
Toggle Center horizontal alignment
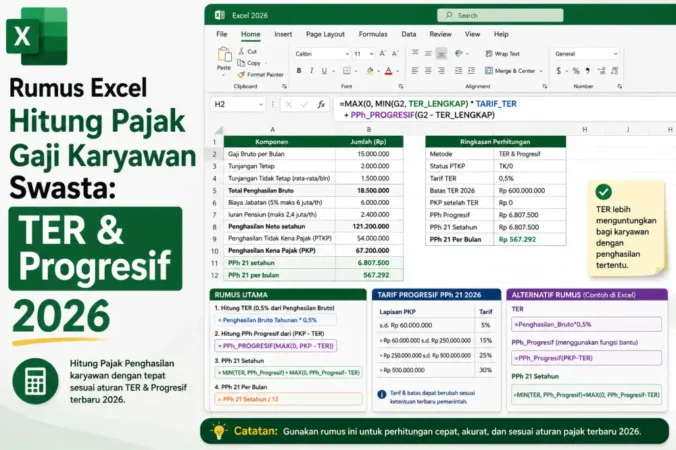428,71
